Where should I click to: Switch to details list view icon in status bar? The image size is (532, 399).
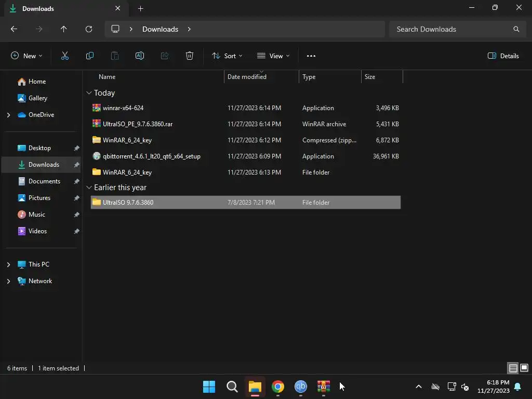point(513,368)
